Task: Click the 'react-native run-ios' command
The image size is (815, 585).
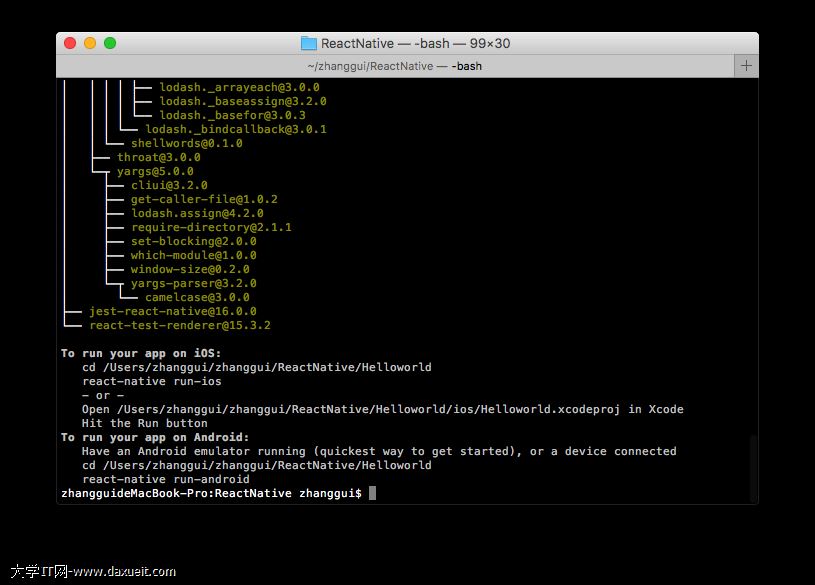Action: pos(151,382)
